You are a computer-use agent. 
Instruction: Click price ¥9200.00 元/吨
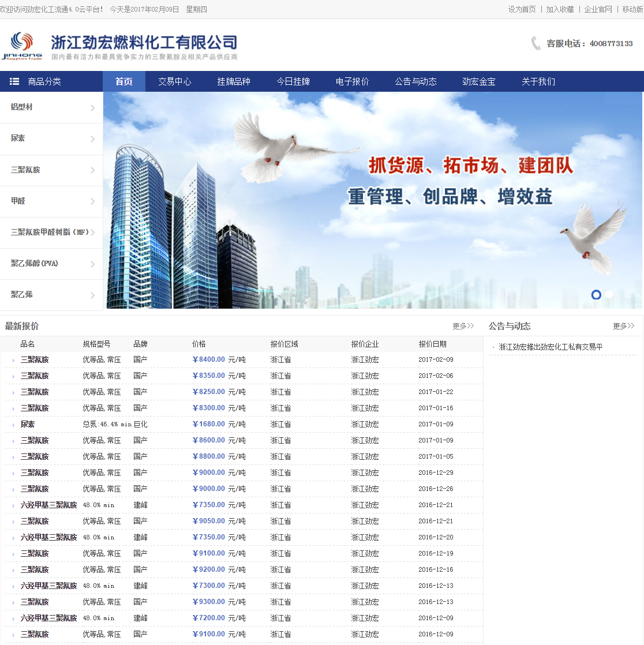pyautogui.click(x=219, y=570)
